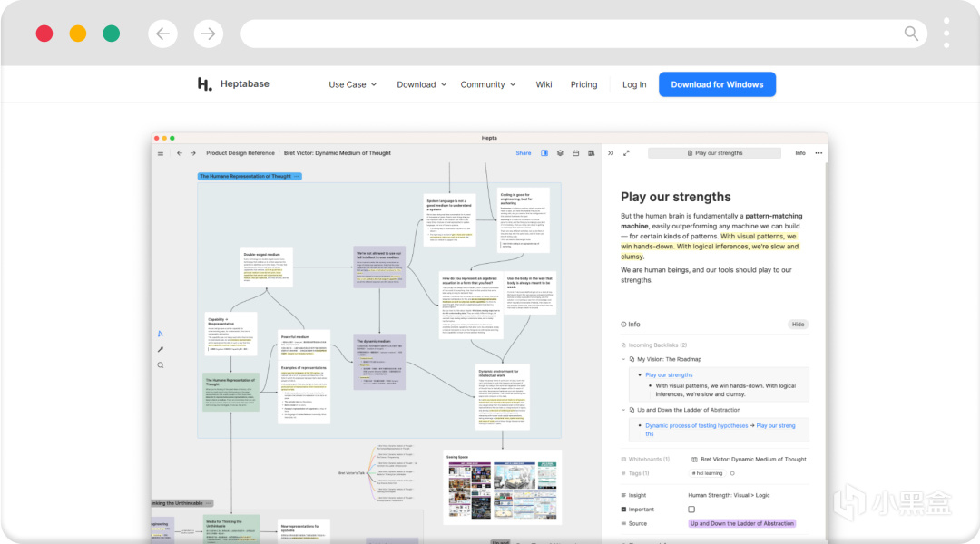Open options for Humane Representation section label

pos(297,176)
